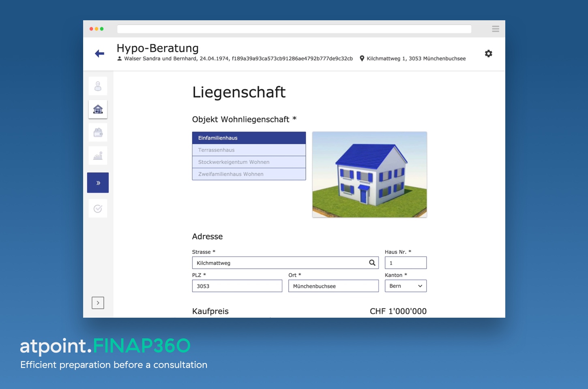Click the Hypo-Beratung title
The height and width of the screenshot is (389, 588).
point(158,48)
